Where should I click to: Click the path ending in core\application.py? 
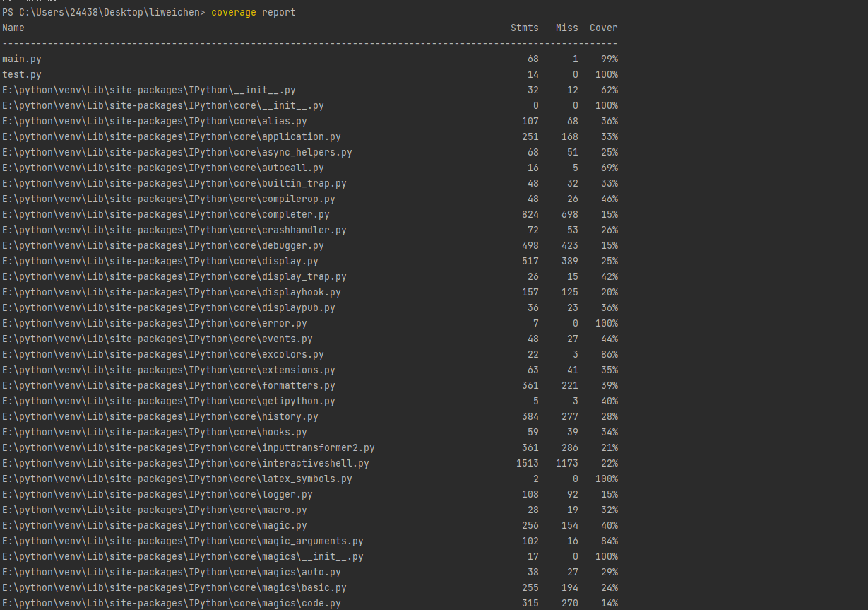pyautogui.click(x=172, y=137)
